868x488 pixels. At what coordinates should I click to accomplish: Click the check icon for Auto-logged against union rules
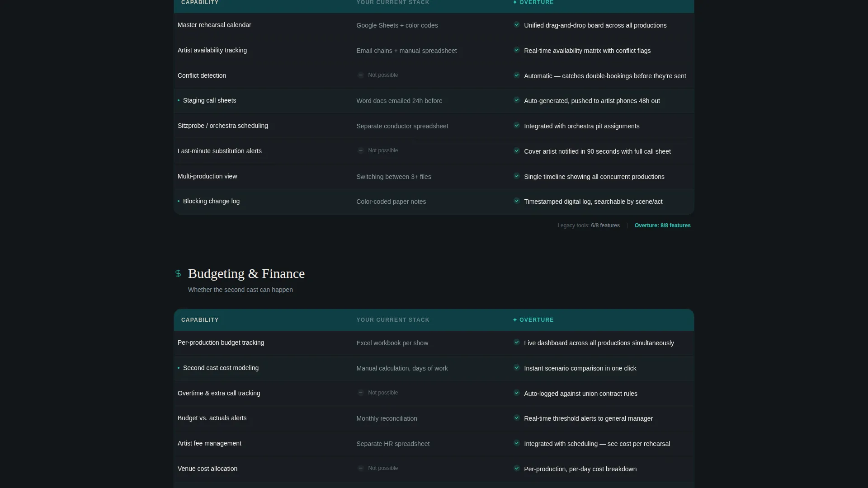click(x=516, y=393)
